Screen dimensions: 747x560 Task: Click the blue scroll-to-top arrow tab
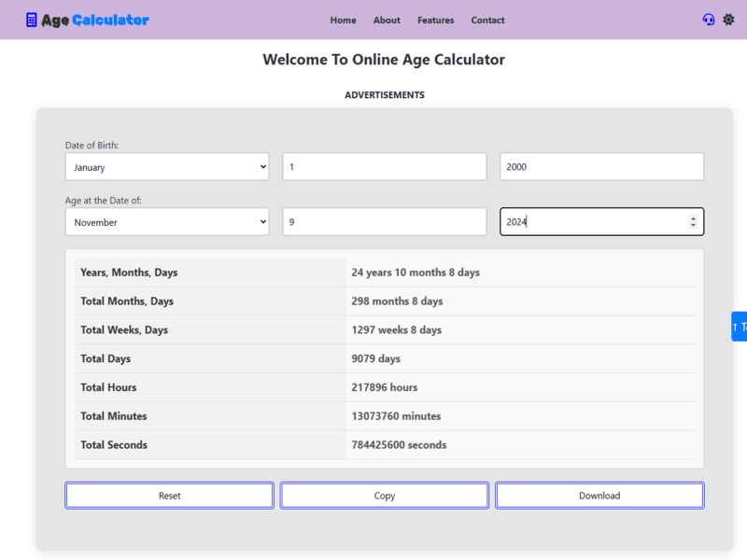739,327
